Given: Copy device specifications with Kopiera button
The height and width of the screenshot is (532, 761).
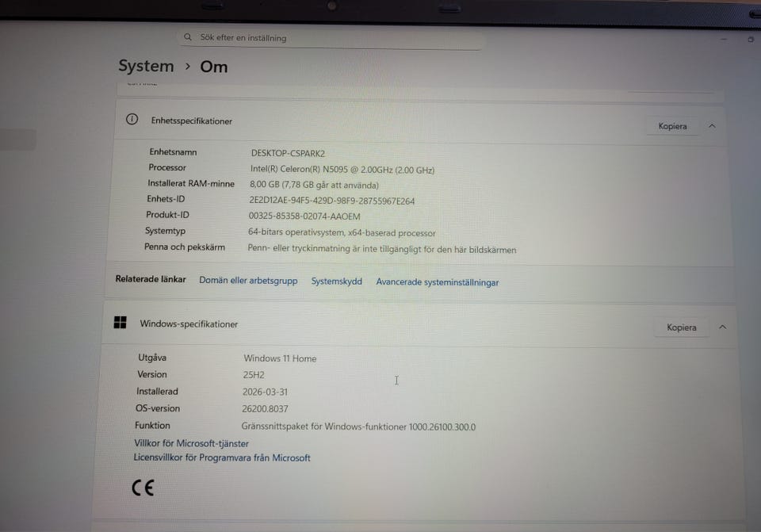Looking at the screenshot, I should click(672, 126).
